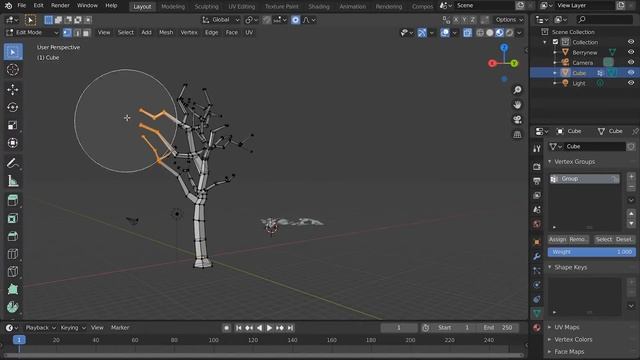Toggle proportional editing

pos(296,20)
